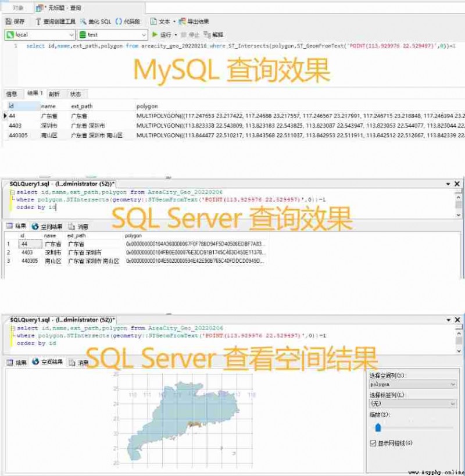Viewport: 465px width, 476px height.
Task: Open the window list arrow of the results-grid query pane
Action: tap(448, 184)
